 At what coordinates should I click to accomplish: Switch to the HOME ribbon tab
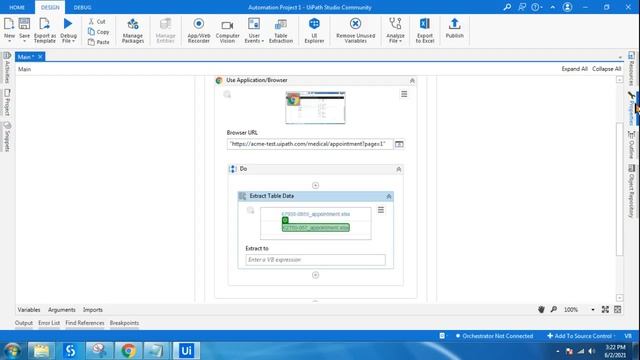click(x=17, y=7)
